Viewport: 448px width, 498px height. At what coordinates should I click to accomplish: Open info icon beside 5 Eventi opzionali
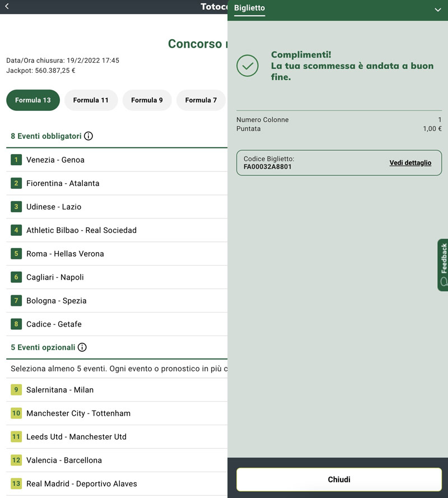82,347
